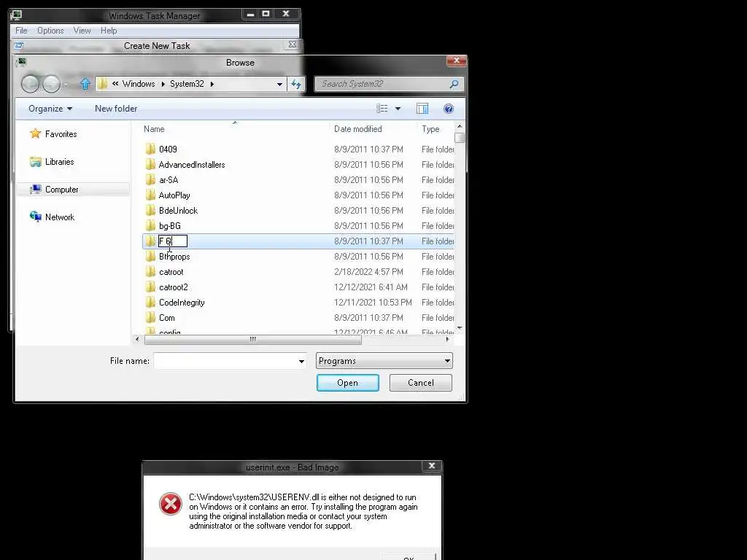The height and width of the screenshot is (560, 747).
Task: Click the horizontal scrollbar thumb
Action: [253, 340]
